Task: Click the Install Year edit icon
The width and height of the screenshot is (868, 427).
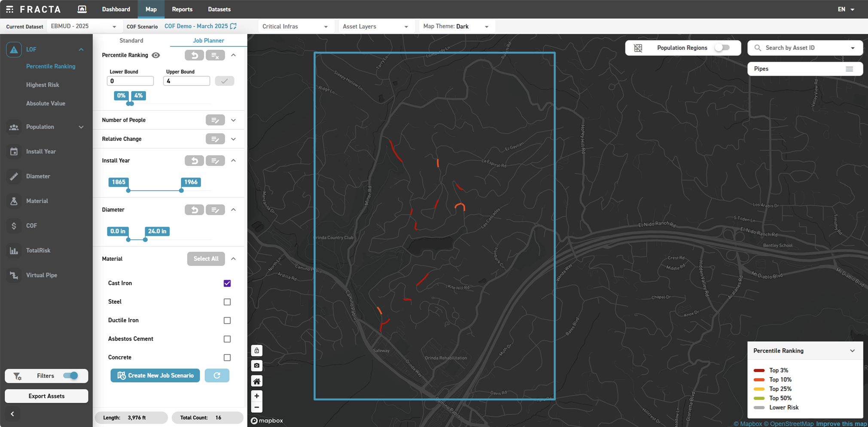Action: (x=215, y=161)
